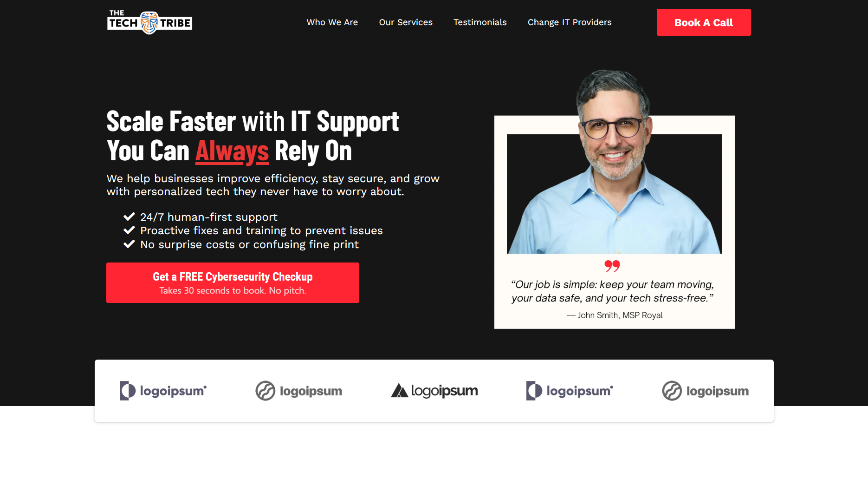The width and height of the screenshot is (868, 479).
Task: Click the underlined Always word in headline
Action: coord(232,151)
